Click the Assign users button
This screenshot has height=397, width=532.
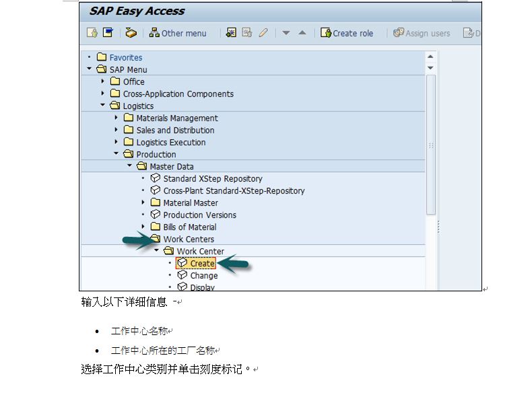click(x=422, y=33)
